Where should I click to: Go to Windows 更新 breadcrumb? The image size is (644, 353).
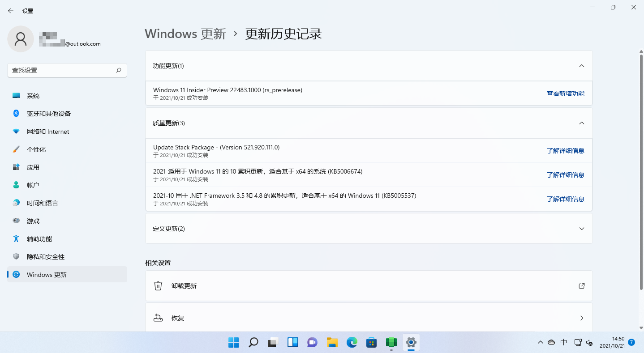pos(185,34)
